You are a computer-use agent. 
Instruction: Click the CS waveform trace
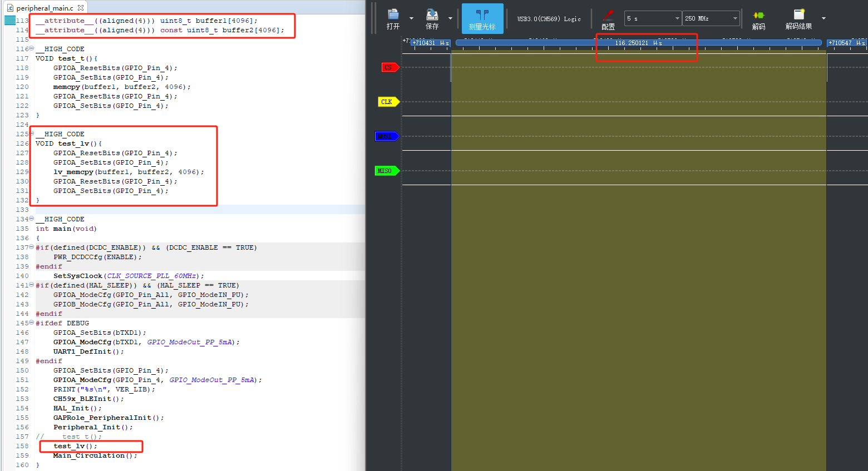(634, 67)
